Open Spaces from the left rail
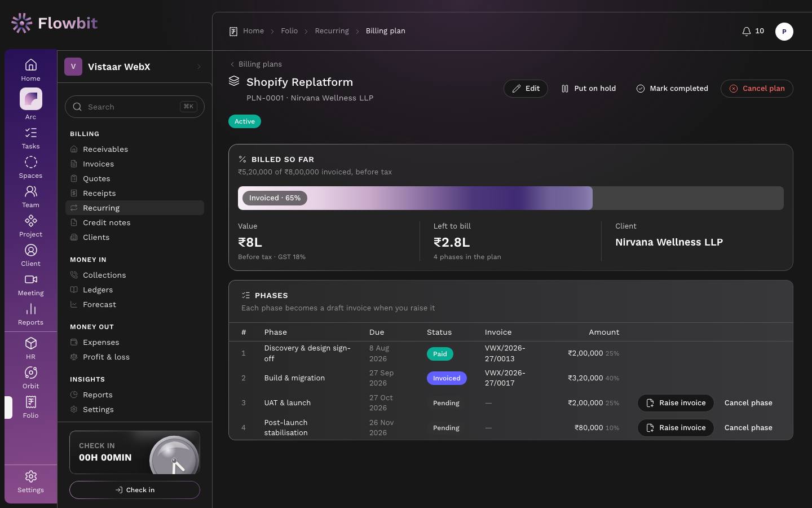The image size is (812, 508). click(30, 168)
